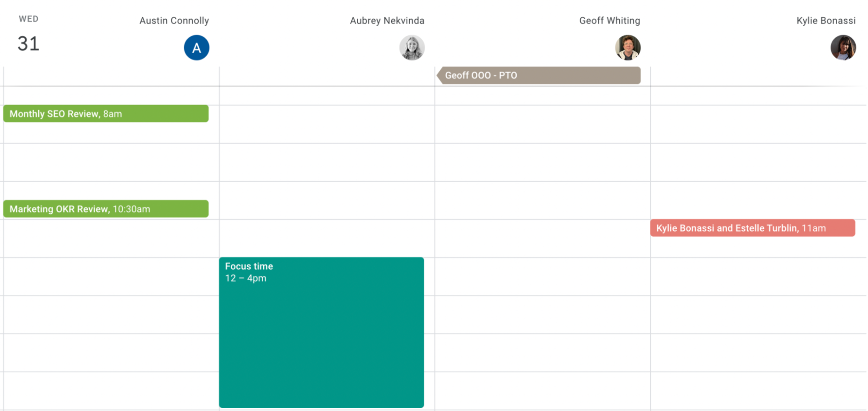
Task: Select the Geoff Whiting name label
Action: (609, 21)
